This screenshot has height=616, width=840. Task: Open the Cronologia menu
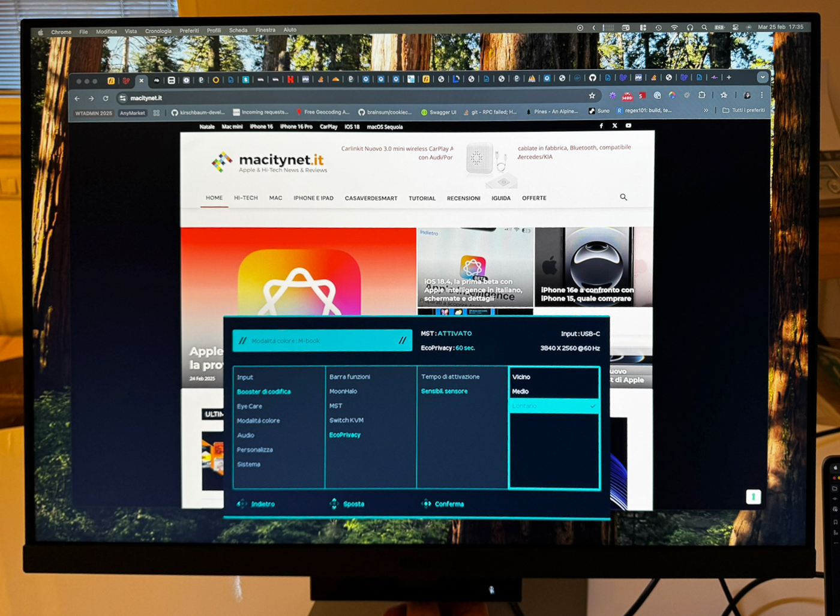coord(158,31)
